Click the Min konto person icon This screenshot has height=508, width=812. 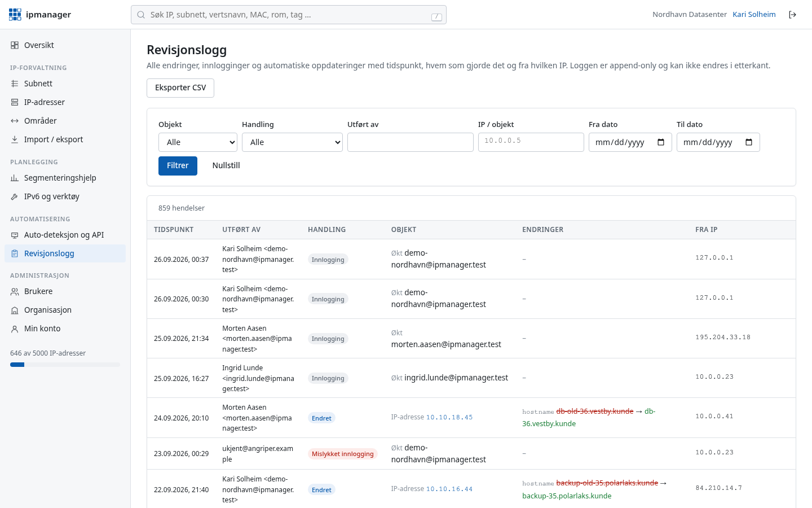pos(15,329)
